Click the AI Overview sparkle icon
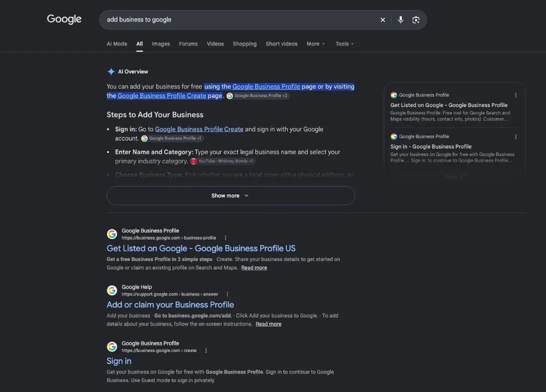This screenshot has height=392, width=546. tap(111, 71)
